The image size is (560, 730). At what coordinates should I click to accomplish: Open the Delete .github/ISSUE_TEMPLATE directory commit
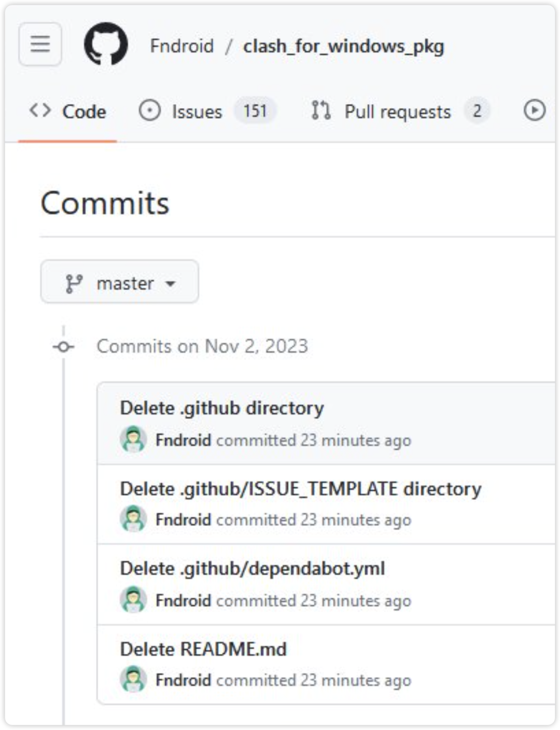[301, 489]
